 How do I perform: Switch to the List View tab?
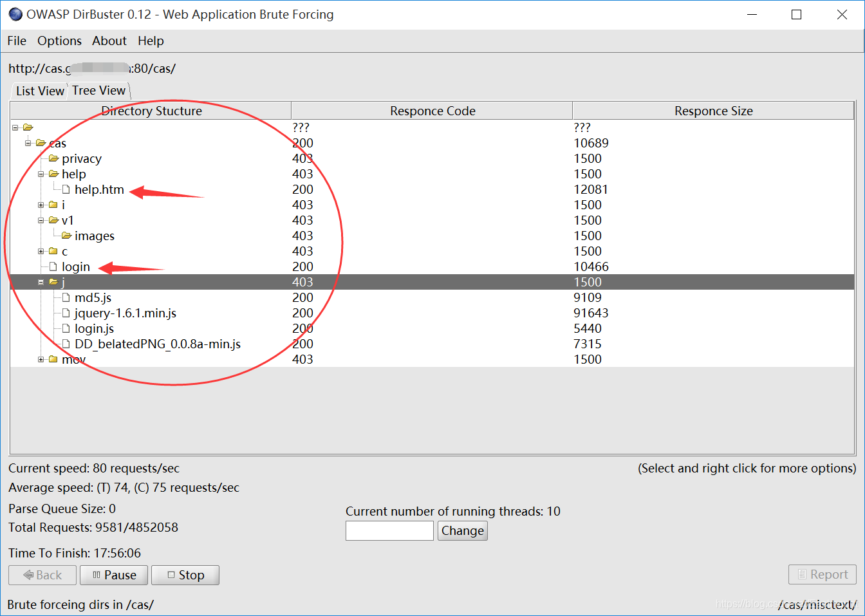point(40,91)
